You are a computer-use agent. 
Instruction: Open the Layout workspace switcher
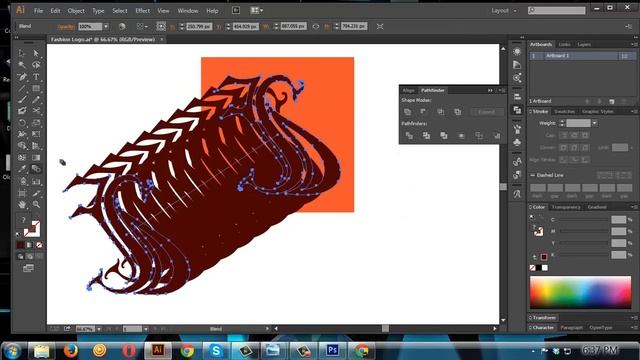(x=503, y=11)
